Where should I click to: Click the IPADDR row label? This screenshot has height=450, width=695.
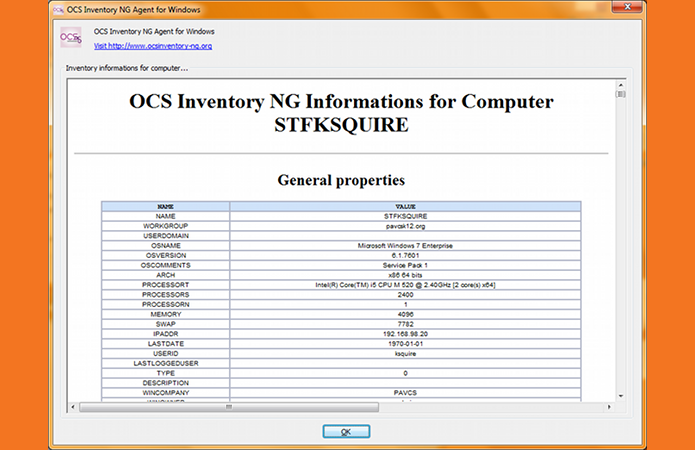pyautogui.click(x=165, y=334)
